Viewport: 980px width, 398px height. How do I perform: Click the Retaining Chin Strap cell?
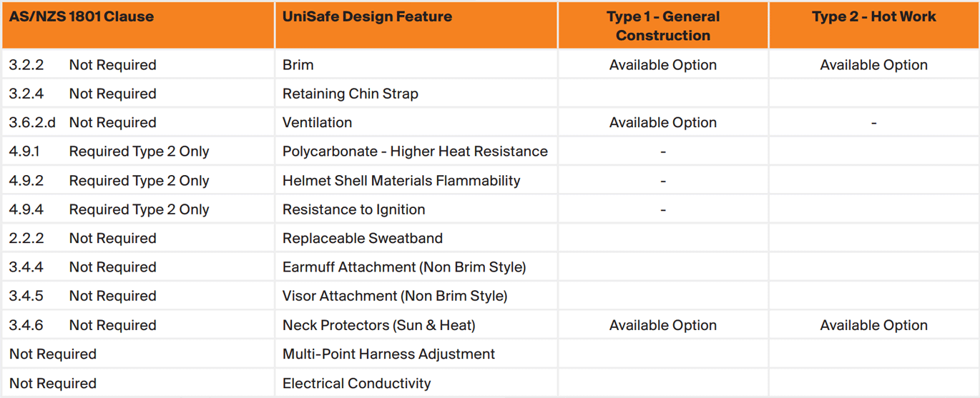tap(416, 94)
